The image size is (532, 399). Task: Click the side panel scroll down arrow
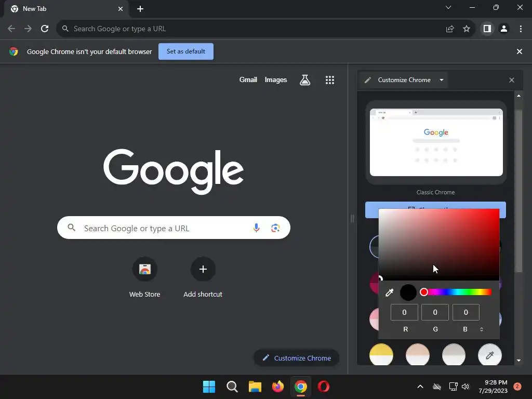518,361
